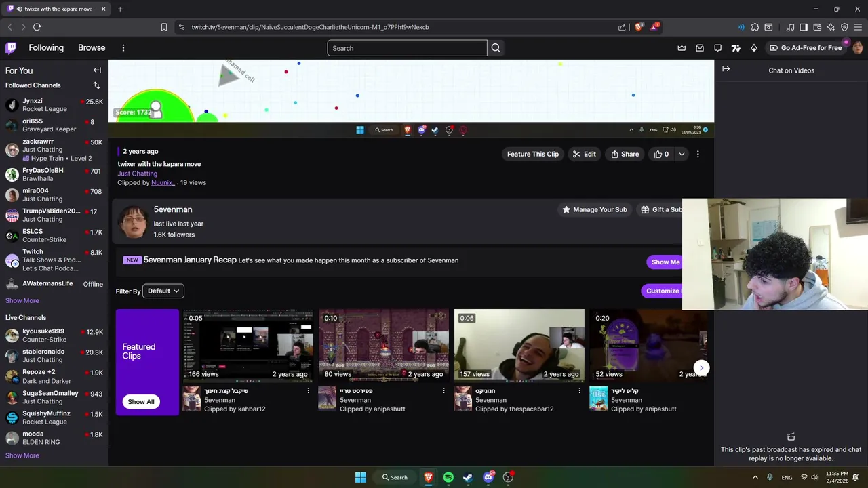Show More followed channels
Viewport: 868px width, 488px height.
pos(22,300)
